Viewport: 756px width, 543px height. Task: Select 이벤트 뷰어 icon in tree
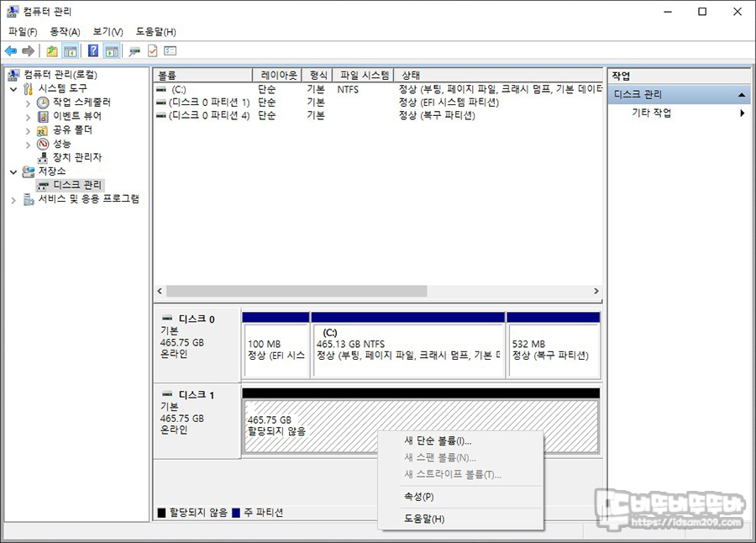click(x=43, y=116)
